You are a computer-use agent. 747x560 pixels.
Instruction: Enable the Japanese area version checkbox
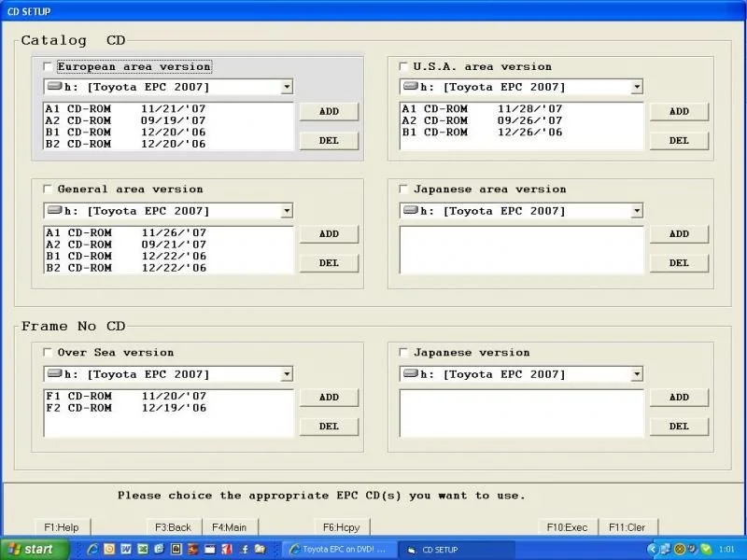coord(403,189)
